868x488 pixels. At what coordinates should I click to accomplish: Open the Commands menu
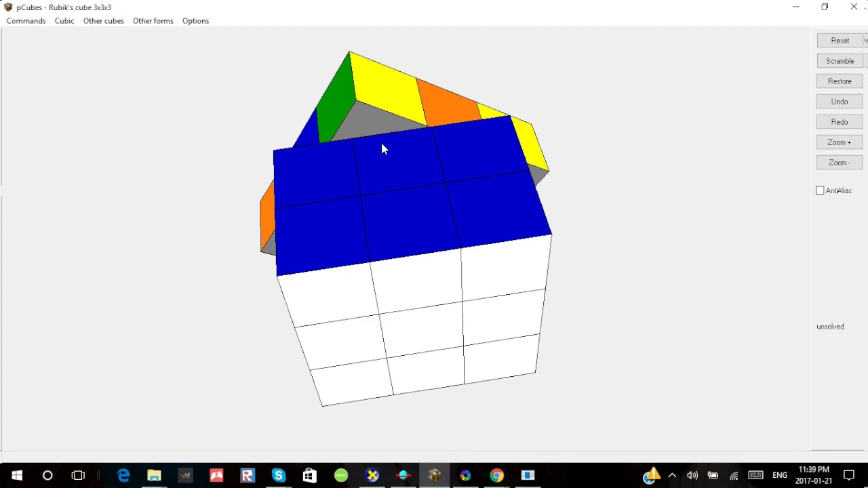pos(26,21)
